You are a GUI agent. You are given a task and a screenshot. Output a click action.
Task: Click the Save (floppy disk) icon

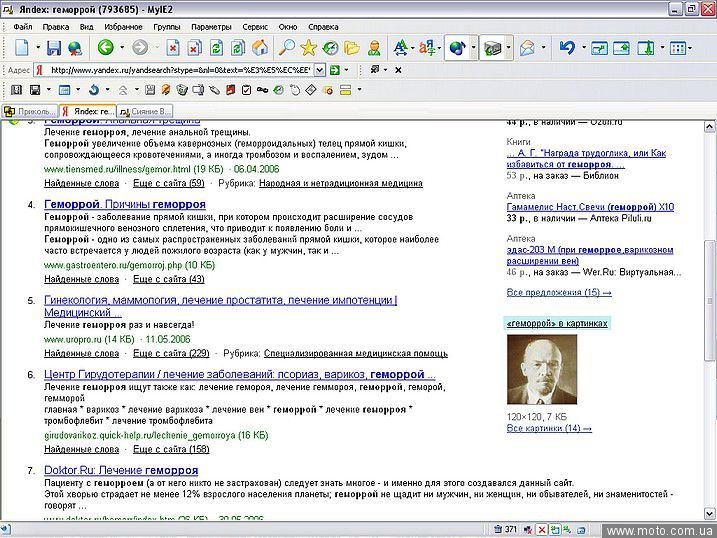(x=54, y=48)
